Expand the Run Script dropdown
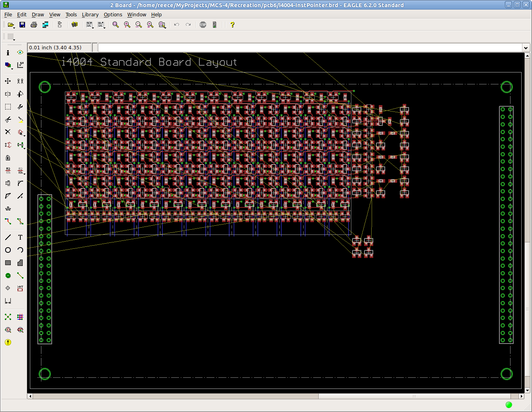Viewport: 532px width, 412px height. 93,27
